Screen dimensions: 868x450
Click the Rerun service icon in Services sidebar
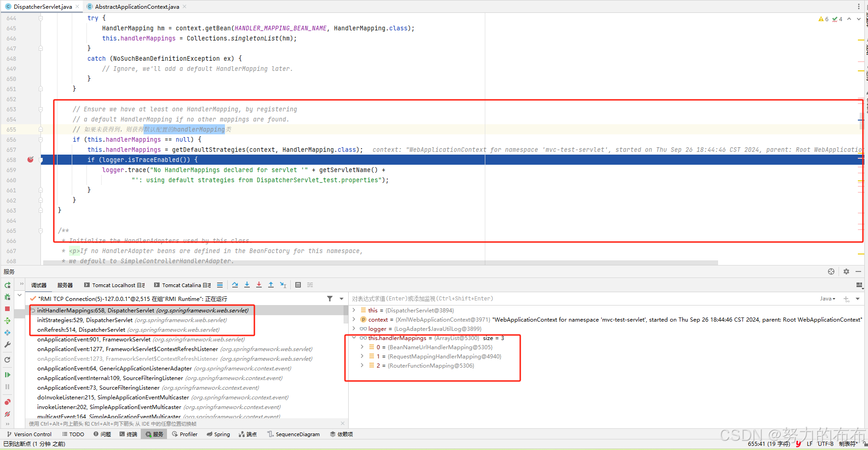pos(7,285)
